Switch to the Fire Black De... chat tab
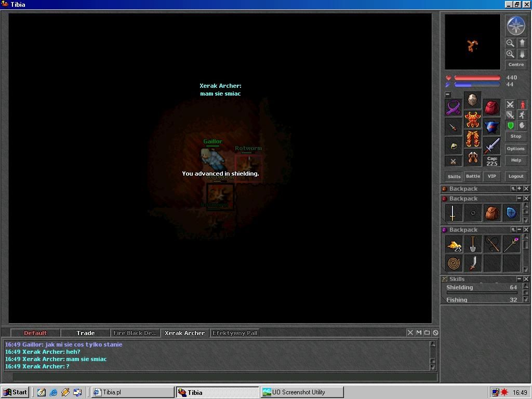 (x=135, y=333)
